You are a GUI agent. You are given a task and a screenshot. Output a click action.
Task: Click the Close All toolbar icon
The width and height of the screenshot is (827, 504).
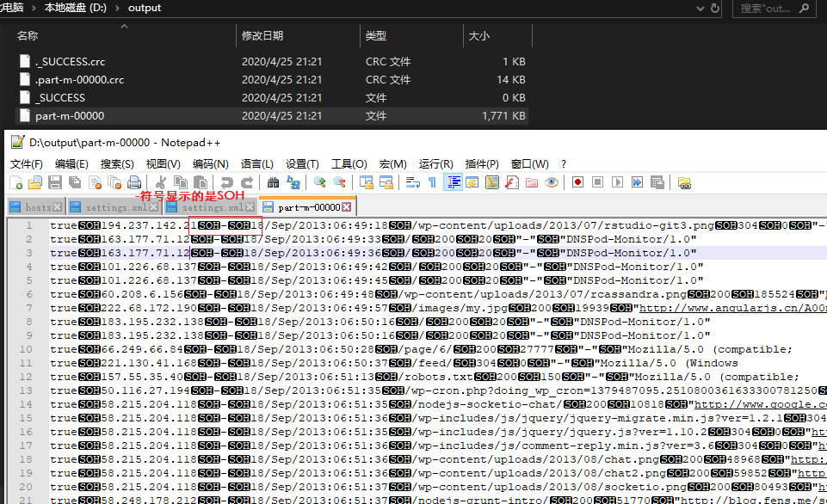[114, 183]
